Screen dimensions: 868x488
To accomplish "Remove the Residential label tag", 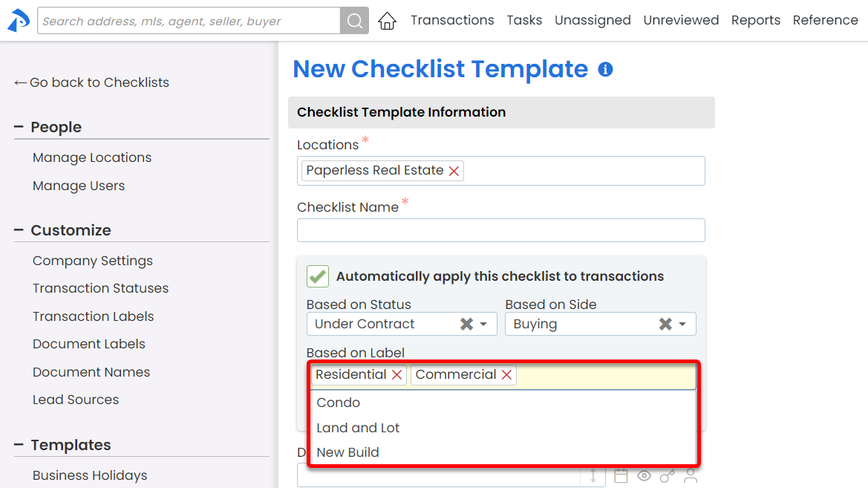I will pyautogui.click(x=397, y=375).
